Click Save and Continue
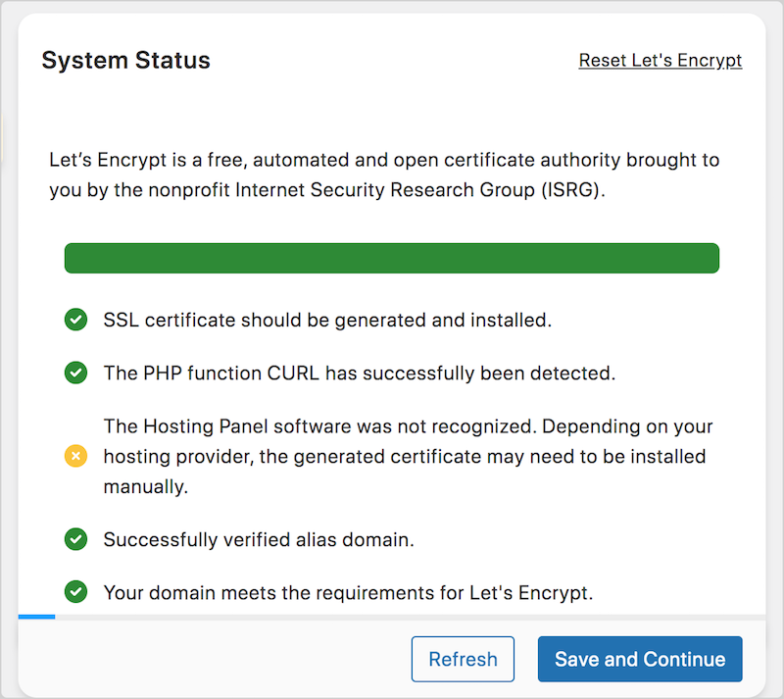 (640, 659)
